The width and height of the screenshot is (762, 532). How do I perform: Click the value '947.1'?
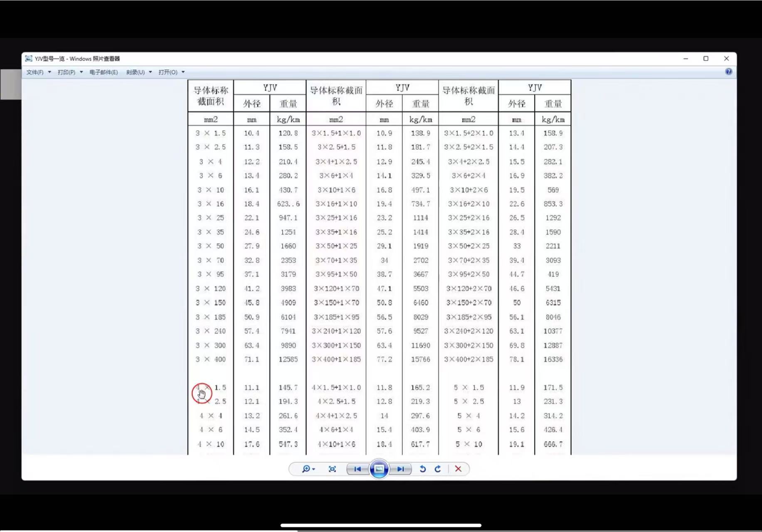tap(288, 218)
